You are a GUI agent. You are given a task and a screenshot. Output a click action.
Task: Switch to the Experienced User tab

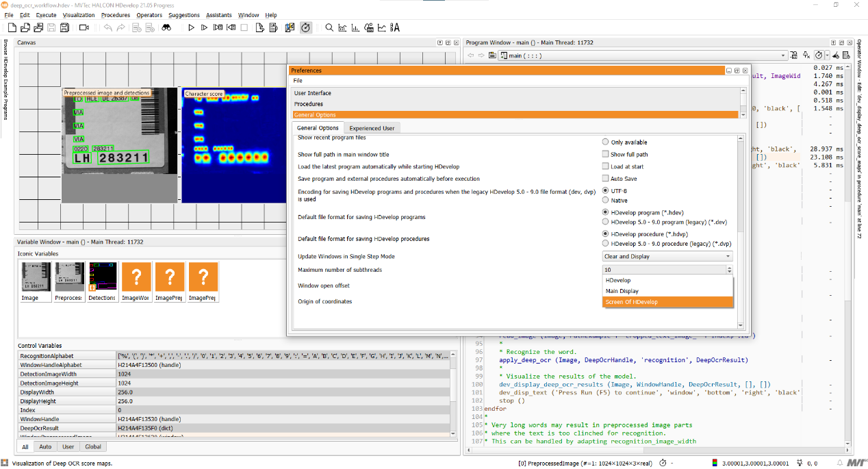coord(371,128)
